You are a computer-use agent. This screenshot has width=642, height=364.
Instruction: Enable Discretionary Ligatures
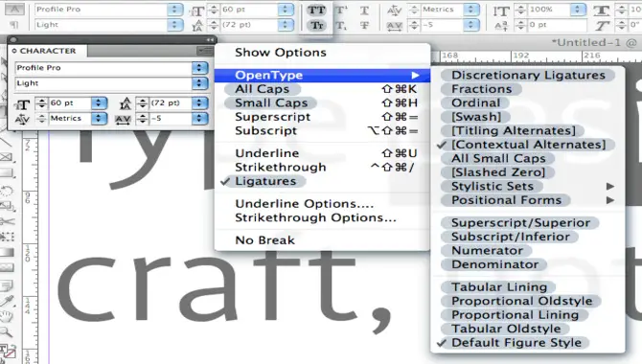click(x=528, y=76)
